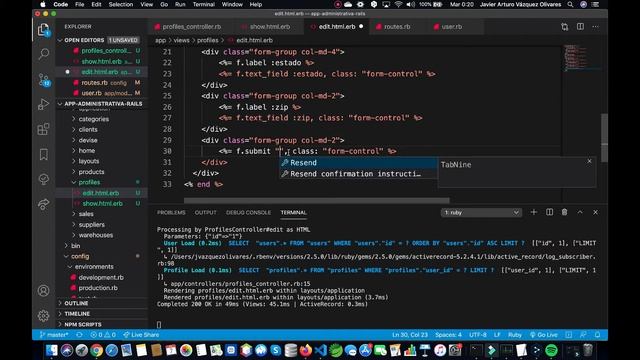Click the code minimap preview
The width and height of the screenshot is (640, 360).
point(582,57)
